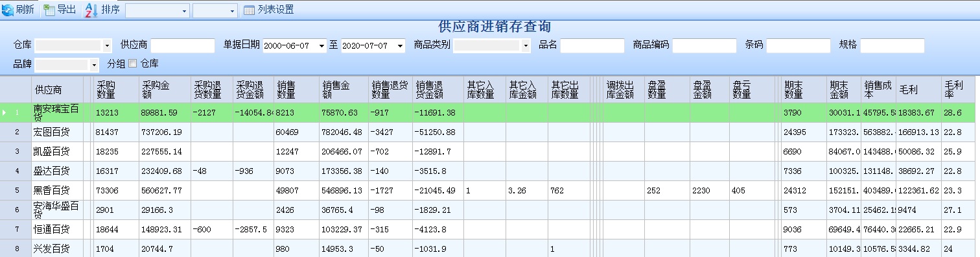Viewport: 980px width, 257px height.
Task: Open the 商品类别 category dropdown
Action: click(x=526, y=45)
